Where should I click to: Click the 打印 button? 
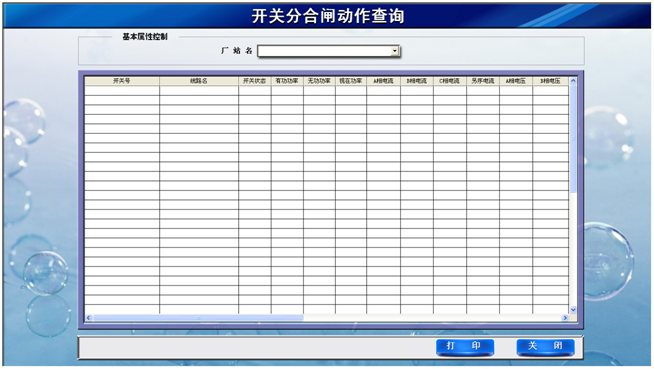coord(465,346)
